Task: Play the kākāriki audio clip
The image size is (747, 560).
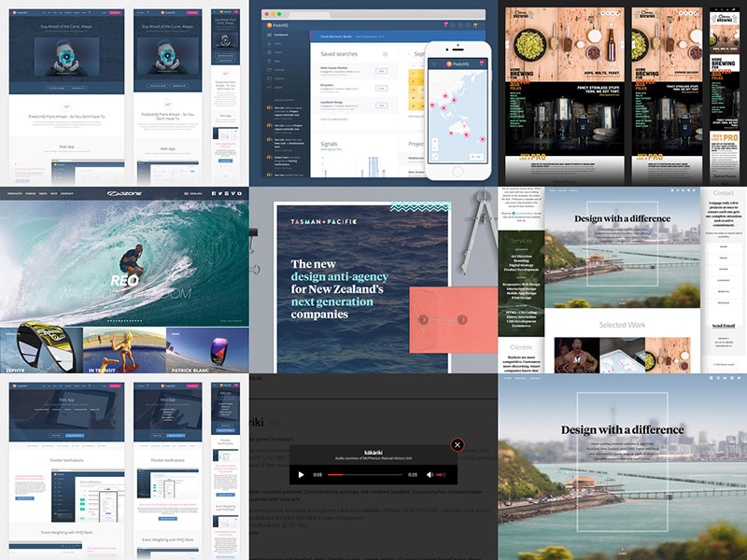Action: click(301, 474)
